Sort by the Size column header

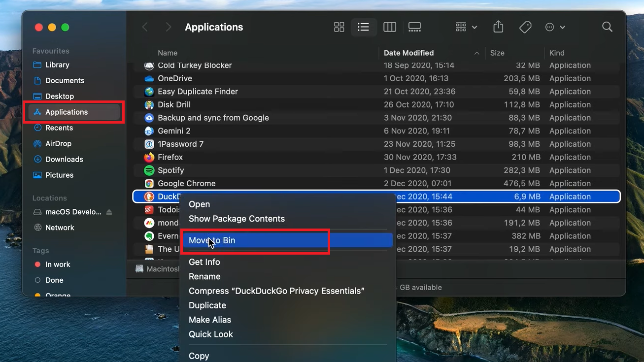pos(497,53)
